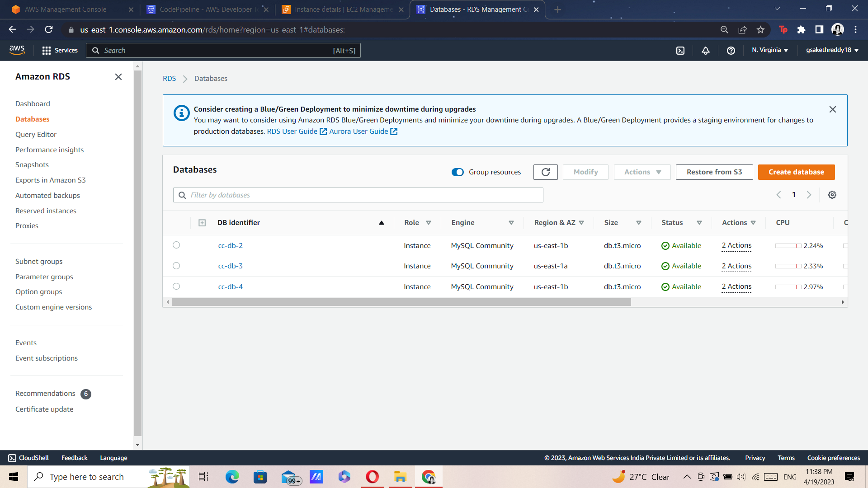Click the Create database button

pos(796,172)
